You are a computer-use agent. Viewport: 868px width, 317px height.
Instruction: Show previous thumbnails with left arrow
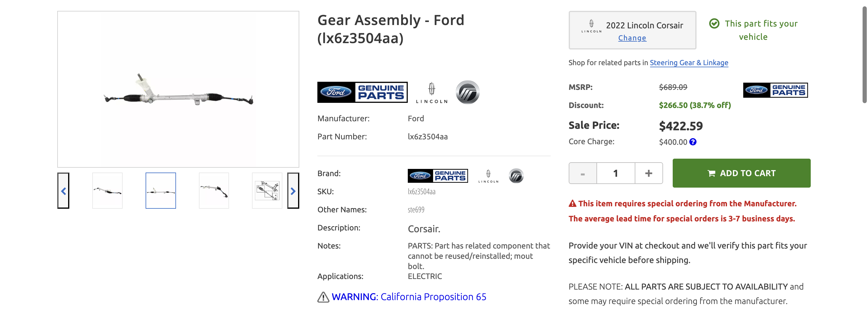(x=63, y=191)
